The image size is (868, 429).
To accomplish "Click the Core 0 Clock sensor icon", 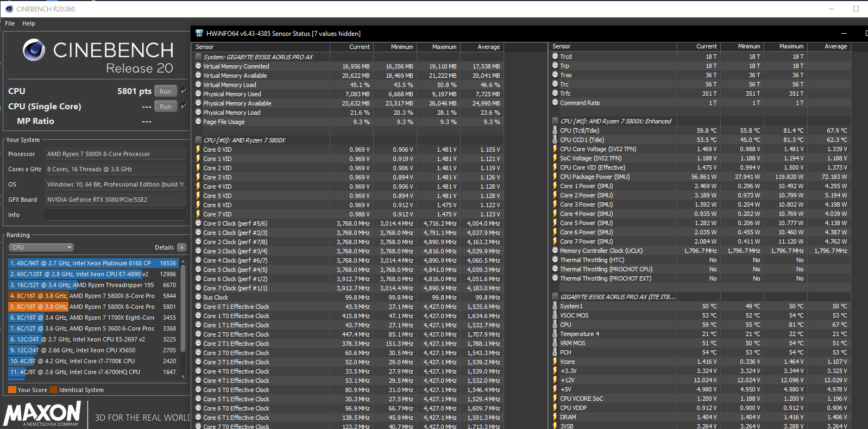I will click(198, 223).
